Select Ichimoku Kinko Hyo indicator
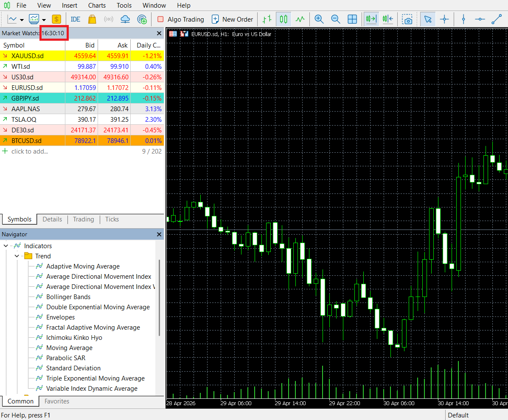This screenshot has width=508, height=420. 74,337
